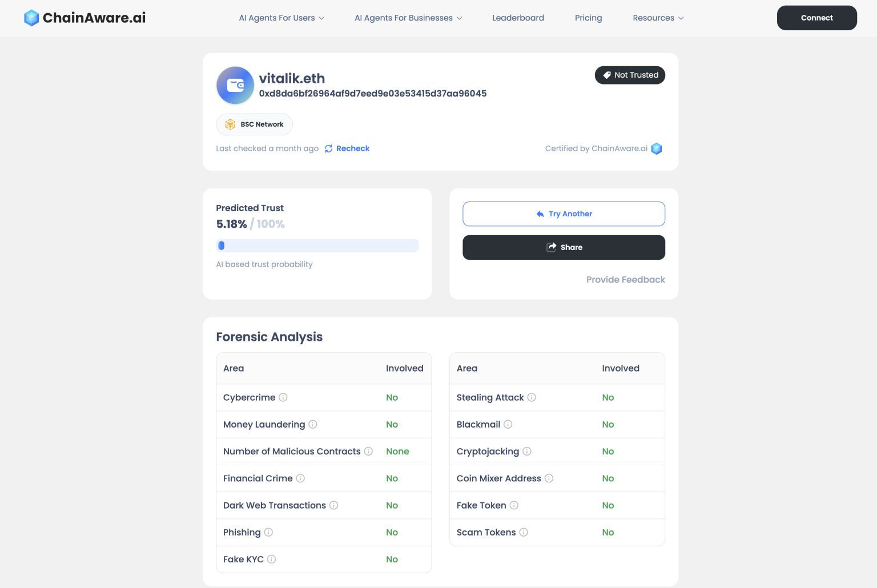Viewport: 877px width, 588px height.
Task: Click AI based trust probability caption
Action: pyautogui.click(x=264, y=264)
